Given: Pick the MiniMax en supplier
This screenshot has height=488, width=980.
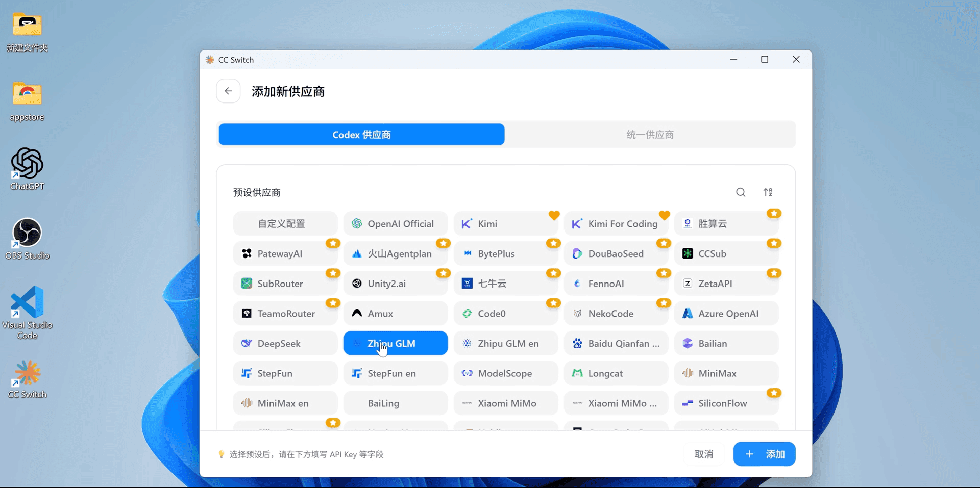Looking at the screenshot, I should [x=285, y=403].
